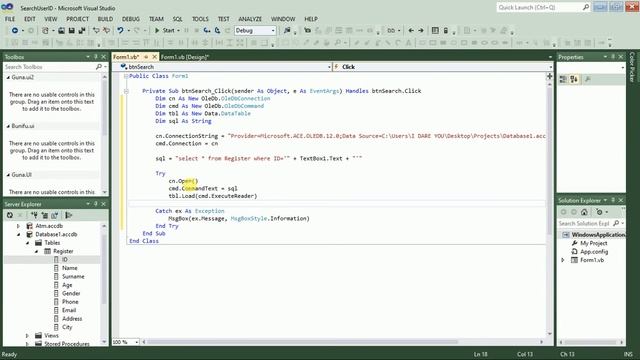The height and width of the screenshot is (360, 640).
Task: Click Connect to Server icon in Server Explorer
Action: click(x=44, y=215)
